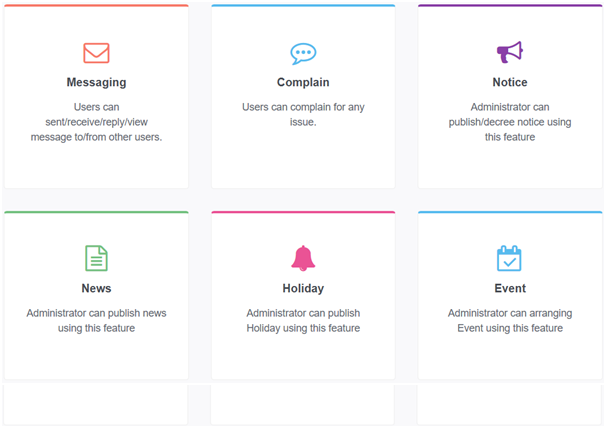
Task: Click the green document News icon
Action: click(x=96, y=258)
